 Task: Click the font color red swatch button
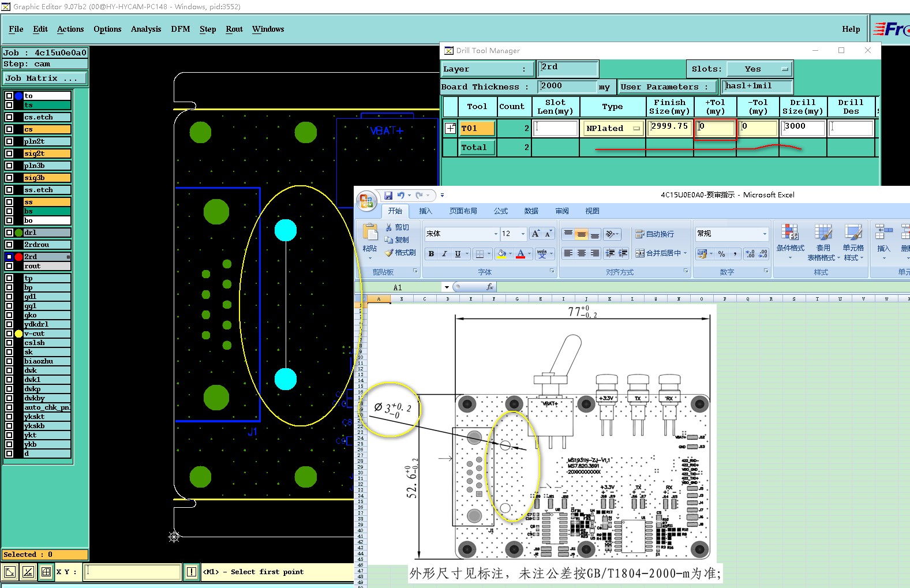pos(520,254)
